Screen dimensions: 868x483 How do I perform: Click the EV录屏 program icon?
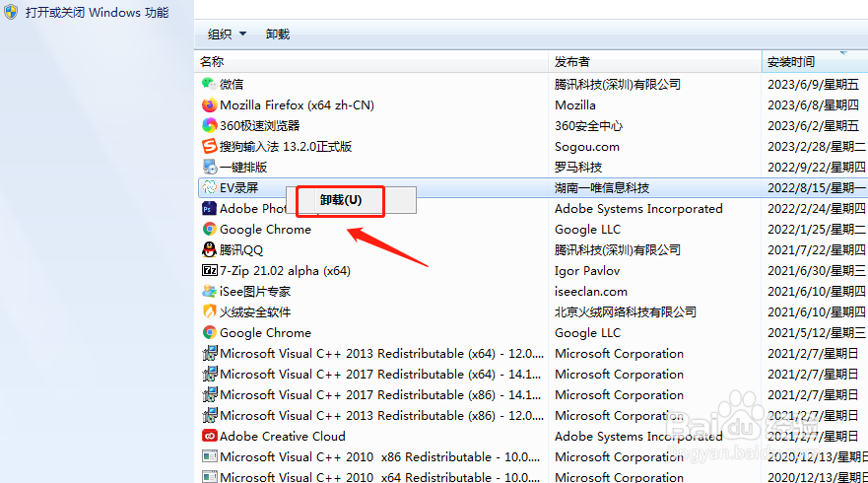(x=209, y=187)
